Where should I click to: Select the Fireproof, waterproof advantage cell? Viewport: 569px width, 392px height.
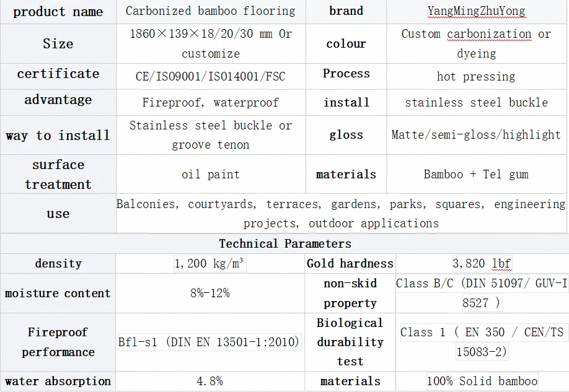(211, 103)
